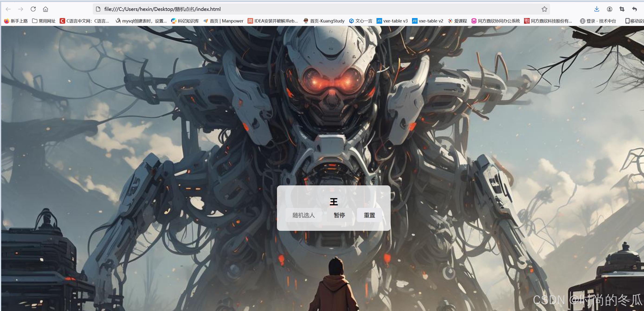Click the 暂停 button
The width and height of the screenshot is (644, 311).
[x=339, y=215]
